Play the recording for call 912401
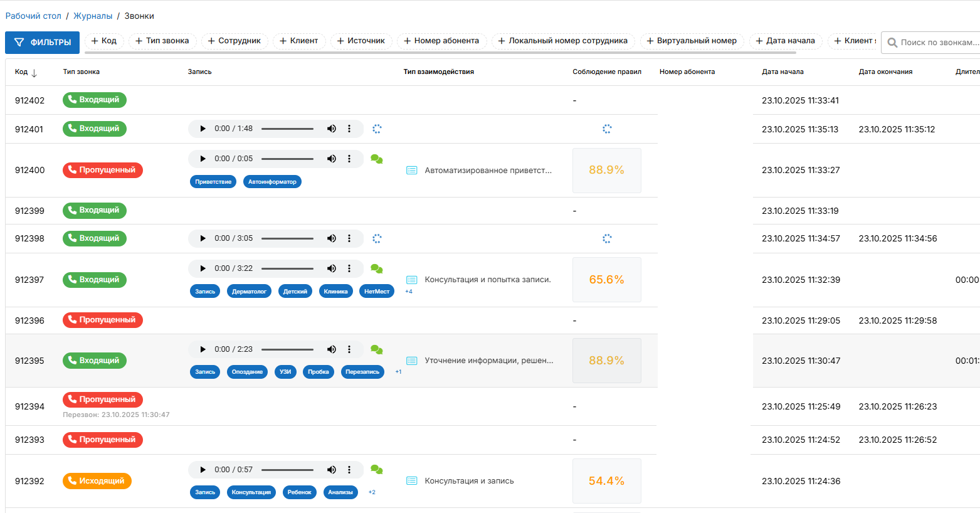 (x=203, y=129)
